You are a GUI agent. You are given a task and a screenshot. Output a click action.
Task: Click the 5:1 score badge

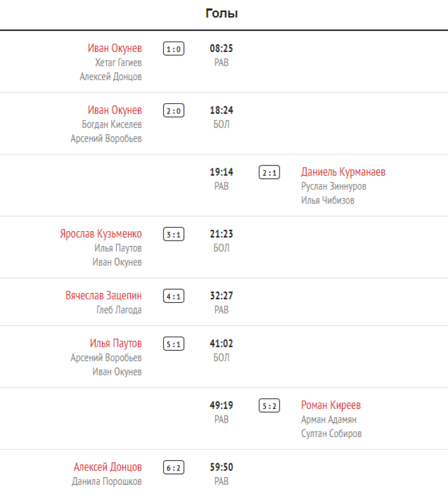click(x=174, y=344)
